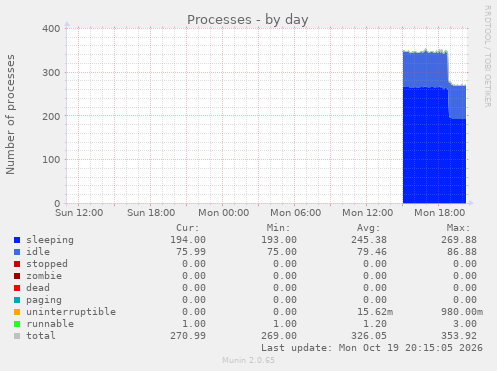Select the 'total' legend label

click(41, 336)
